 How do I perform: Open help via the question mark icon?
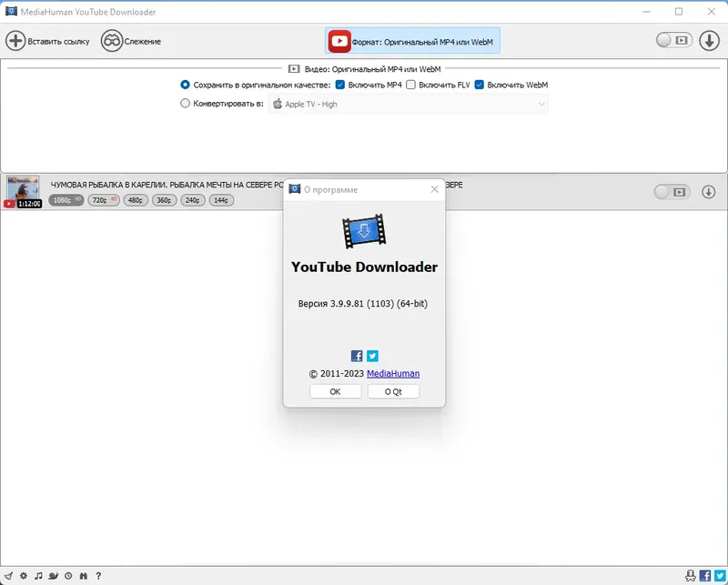point(98,575)
